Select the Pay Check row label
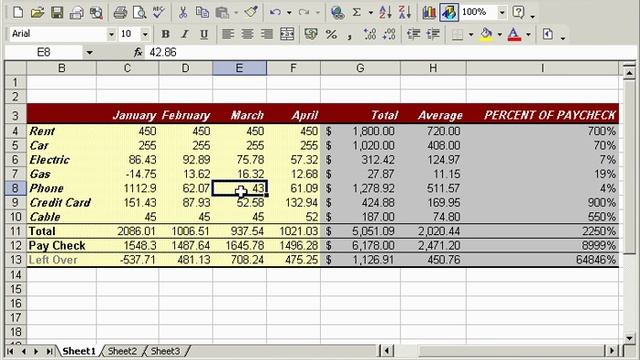The width and height of the screenshot is (640, 360). [62, 246]
